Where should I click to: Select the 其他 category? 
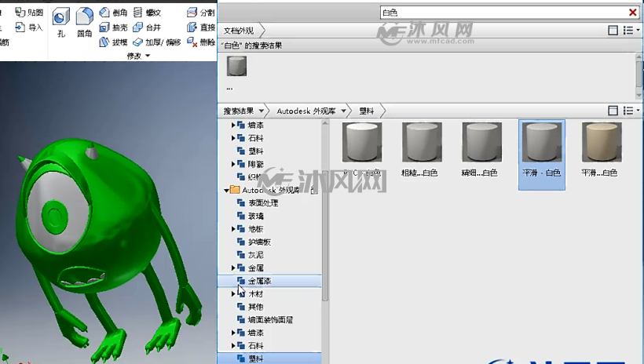click(x=255, y=307)
